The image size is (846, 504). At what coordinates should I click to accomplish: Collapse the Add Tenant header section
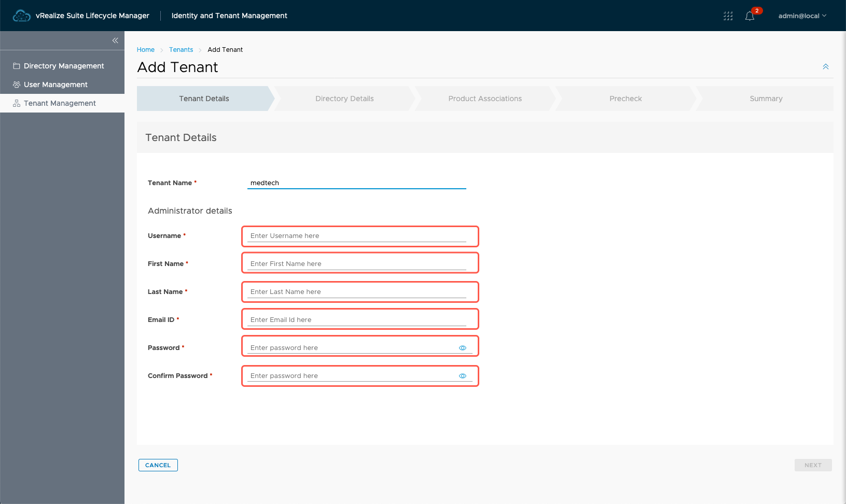825,67
